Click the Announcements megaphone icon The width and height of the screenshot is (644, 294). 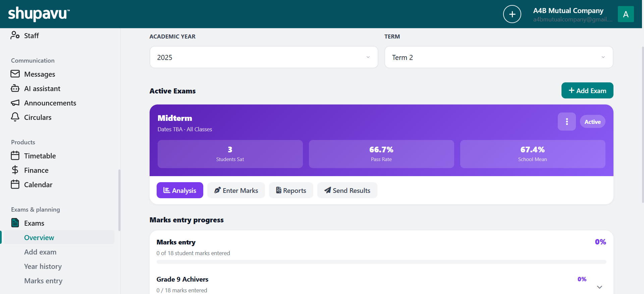pyautogui.click(x=15, y=102)
